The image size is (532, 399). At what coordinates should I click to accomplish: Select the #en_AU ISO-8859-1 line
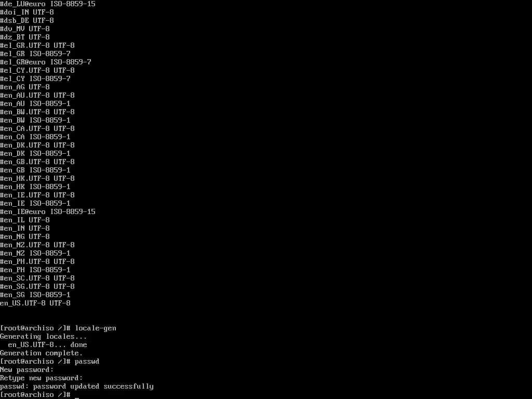[35, 103]
